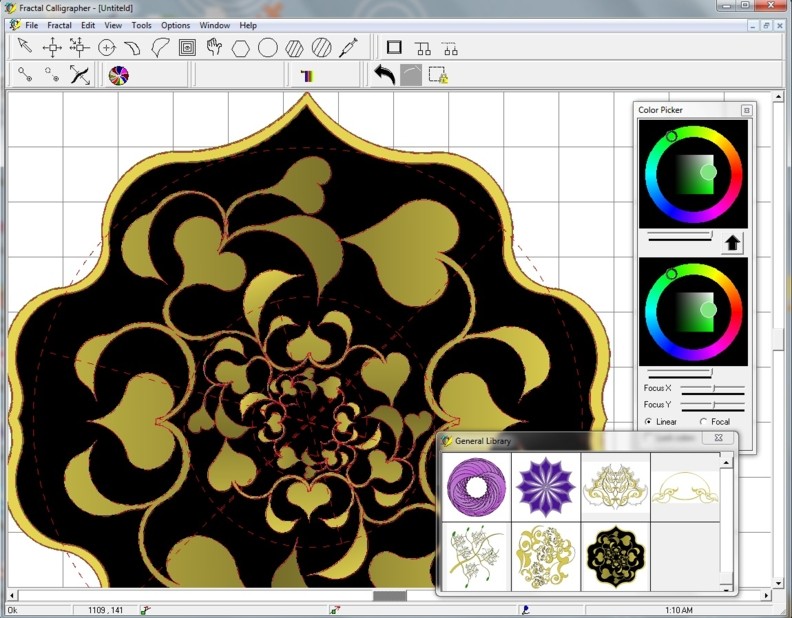
Task: Select the circle rotate tool with plus
Action: click(107, 48)
